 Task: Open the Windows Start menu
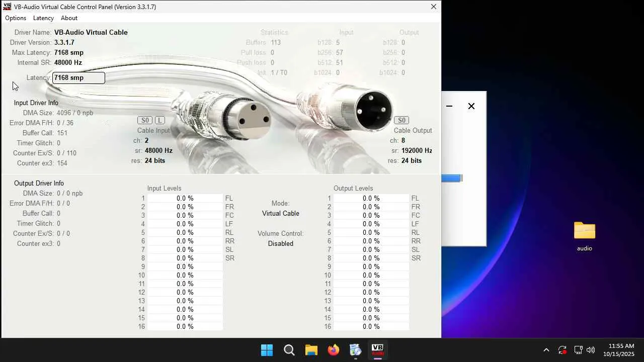coord(267,350)
